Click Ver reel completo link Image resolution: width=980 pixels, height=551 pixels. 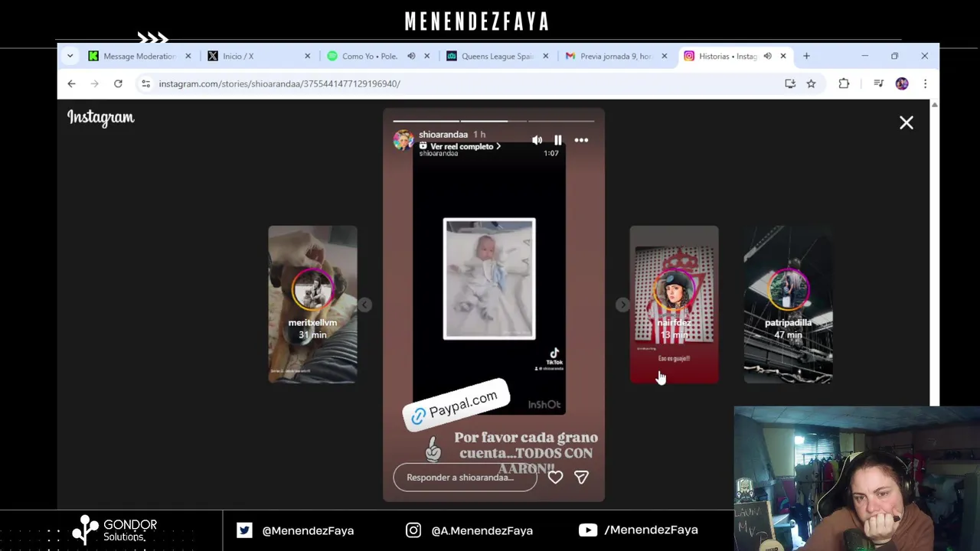coord(461,146)
